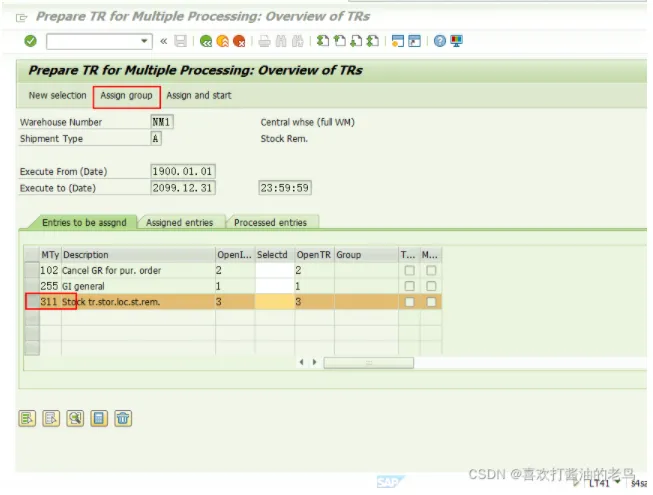
Task: Click the red Cancel icon
Action: [x=239, y=41]
